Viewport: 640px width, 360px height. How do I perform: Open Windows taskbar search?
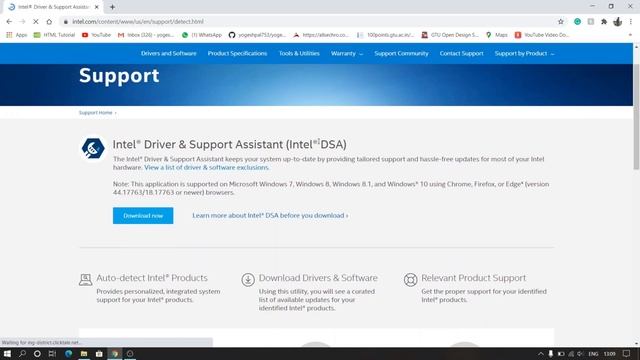point(22,354)
